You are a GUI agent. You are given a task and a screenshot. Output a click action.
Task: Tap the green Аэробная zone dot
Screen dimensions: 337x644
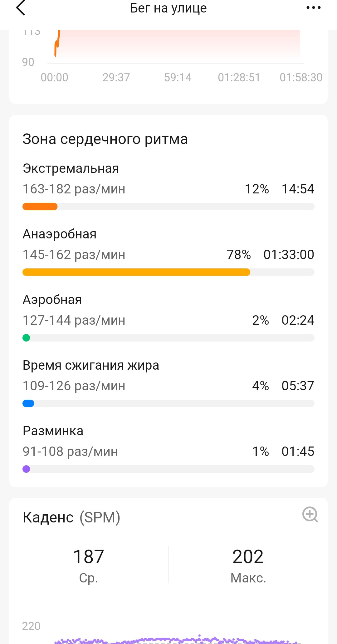pos(26,338)
